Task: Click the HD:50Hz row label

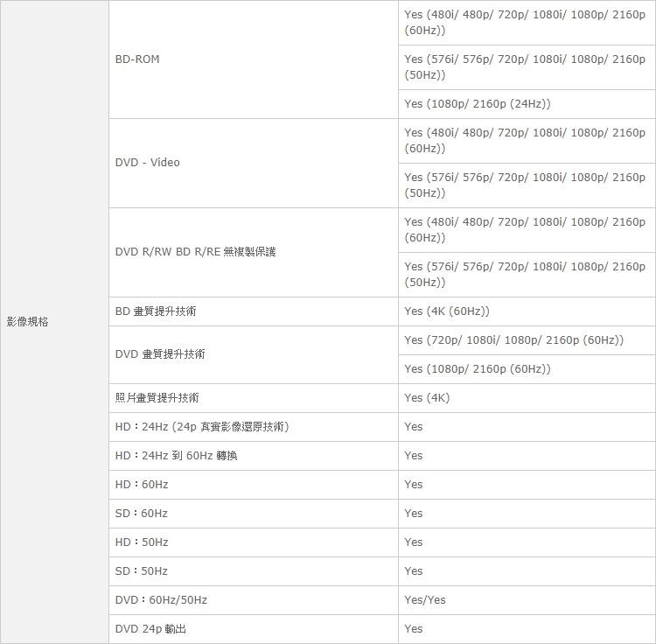Action: [142, 542]
